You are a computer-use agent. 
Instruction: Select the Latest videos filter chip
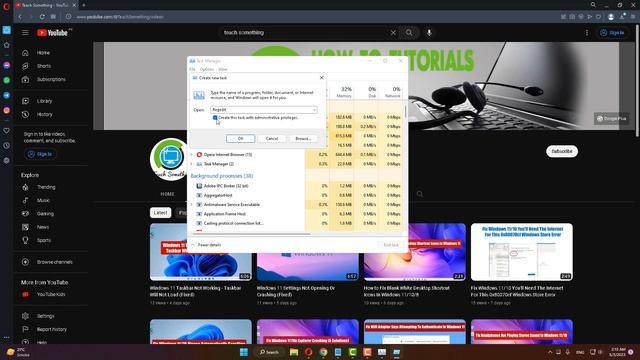160,213
